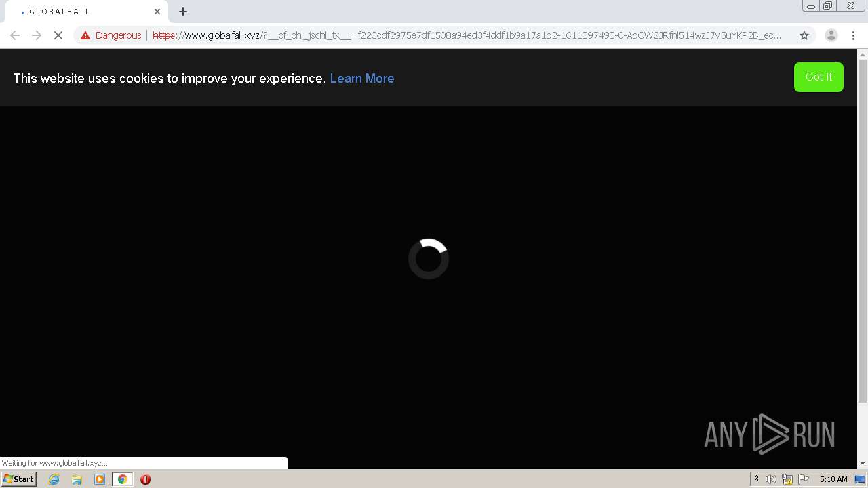The width and height of the screenshot is (868, 488).
Task: Minimize the Chrome window
Action: (810, 6)
